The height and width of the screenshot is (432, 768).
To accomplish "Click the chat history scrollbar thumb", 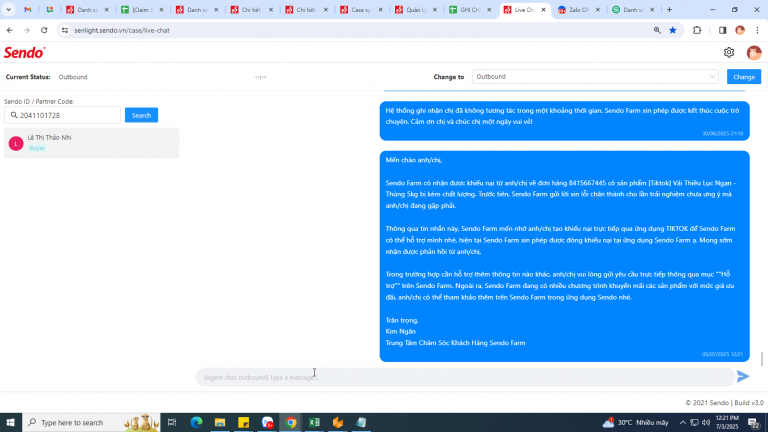I will click(x=762, y=359).
